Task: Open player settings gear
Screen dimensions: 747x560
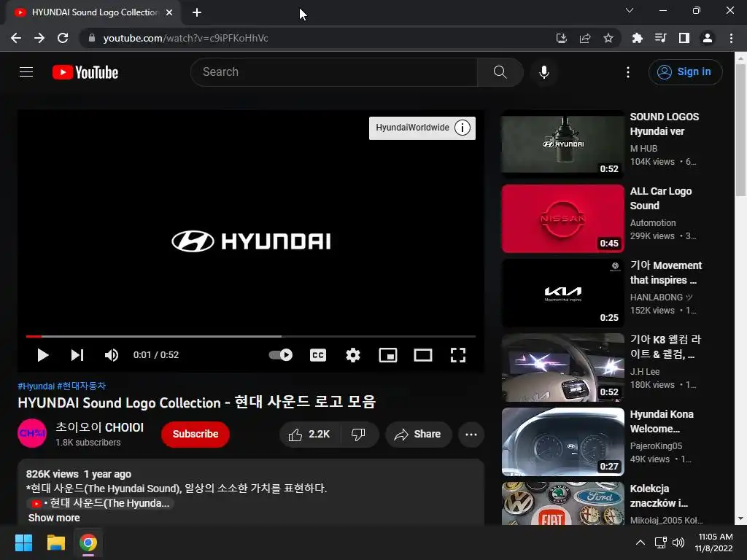Action: 352,355
